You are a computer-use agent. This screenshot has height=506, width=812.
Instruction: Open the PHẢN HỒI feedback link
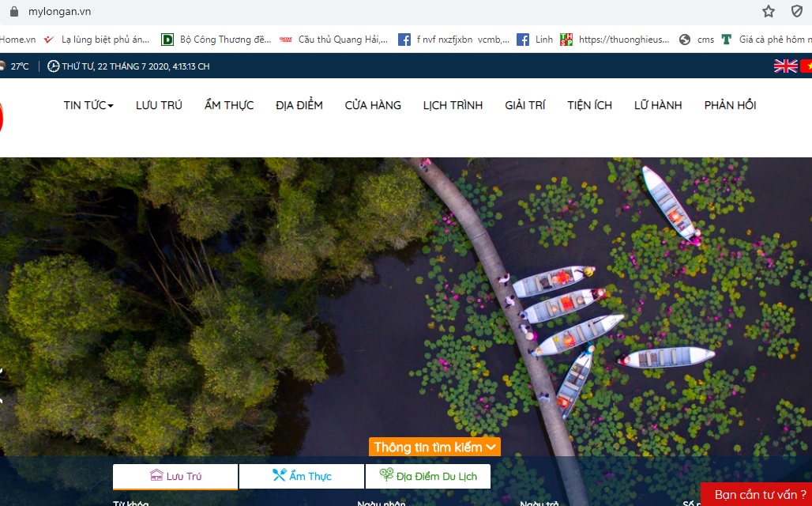tap(730, 105)
